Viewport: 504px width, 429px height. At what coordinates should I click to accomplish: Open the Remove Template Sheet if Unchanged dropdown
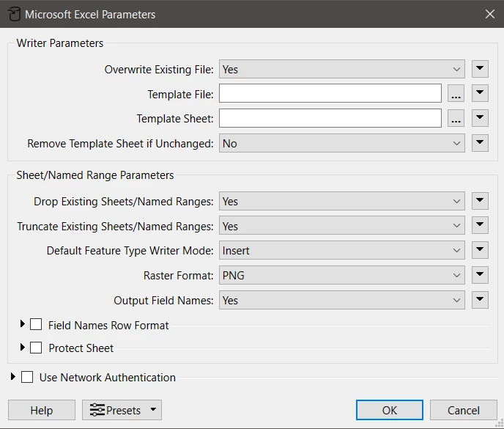coord(341,143)
